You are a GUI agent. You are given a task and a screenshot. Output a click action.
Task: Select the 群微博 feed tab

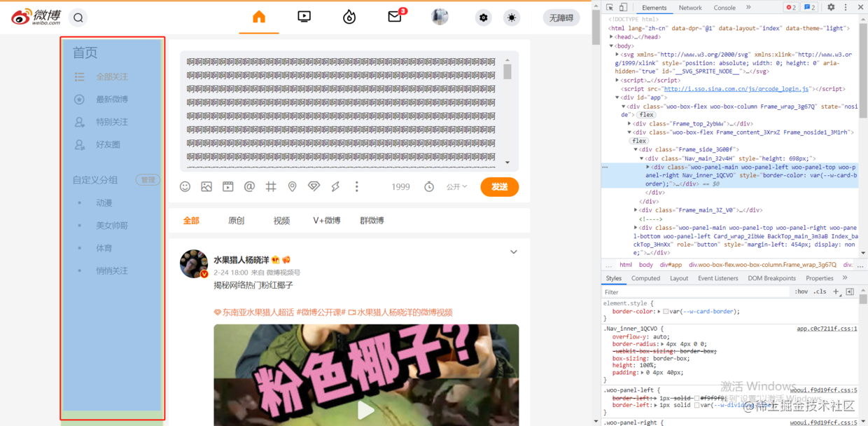point(372,220)
